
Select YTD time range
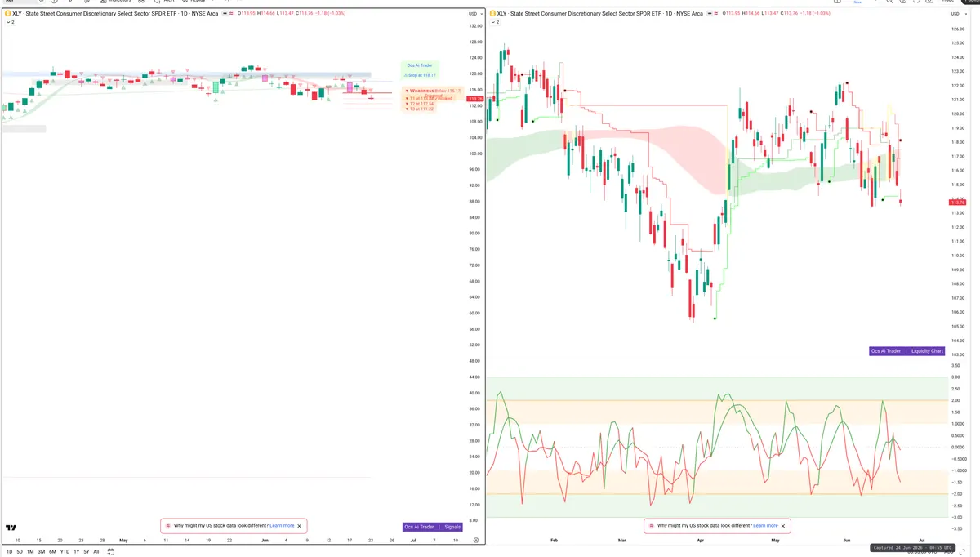(65, 552)
